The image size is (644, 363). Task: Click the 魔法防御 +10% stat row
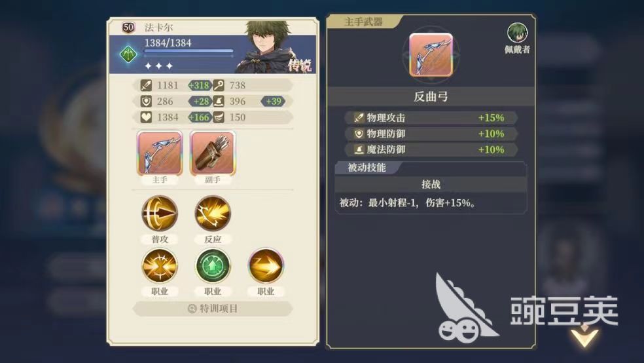pos(431,149)
